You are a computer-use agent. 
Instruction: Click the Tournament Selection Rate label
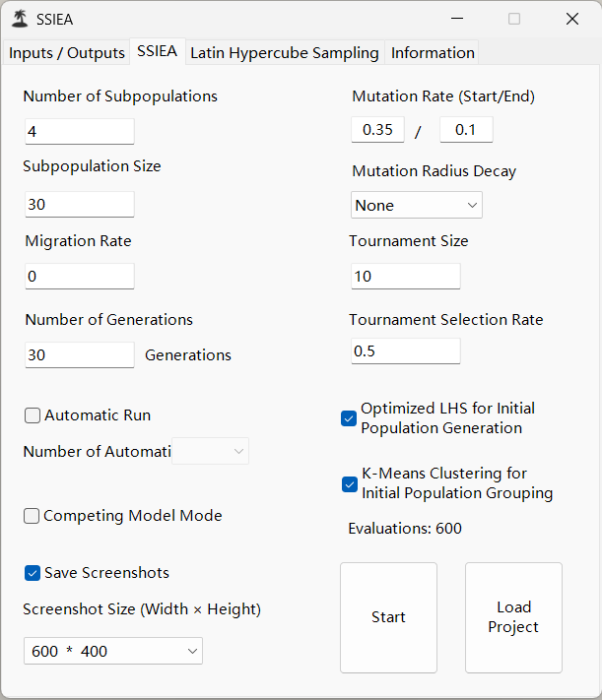(446, 320)
